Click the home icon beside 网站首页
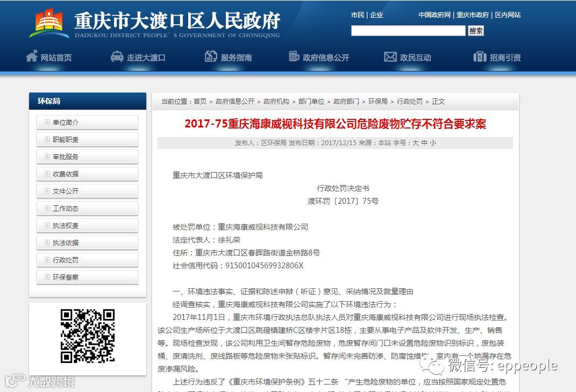576x392 pixels. [32, 56]
